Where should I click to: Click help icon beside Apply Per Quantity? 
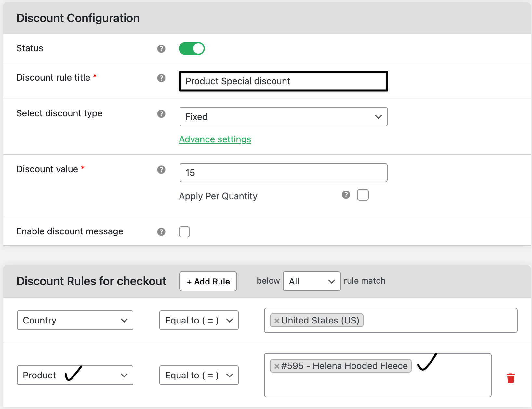click(x=346, y=195)
